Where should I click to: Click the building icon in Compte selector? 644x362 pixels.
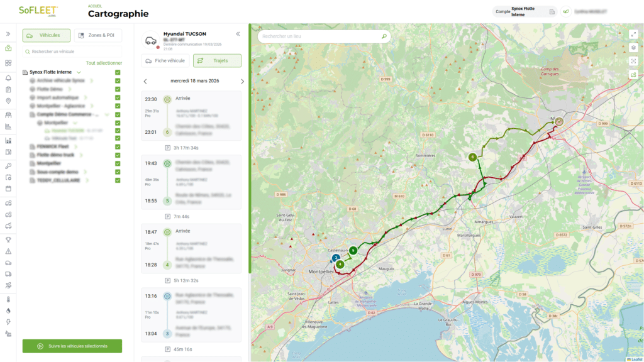tap(552, 12)
